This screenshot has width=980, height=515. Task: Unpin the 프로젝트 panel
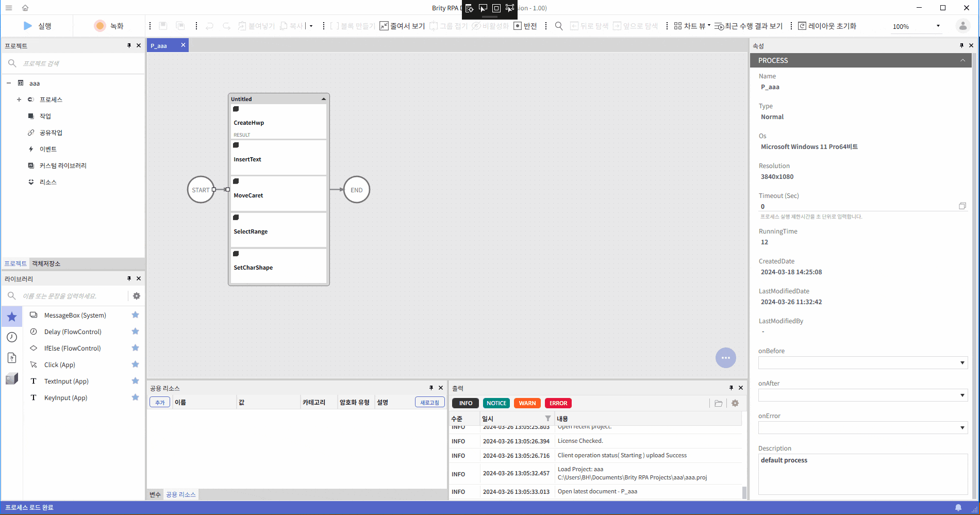[129, 45]
